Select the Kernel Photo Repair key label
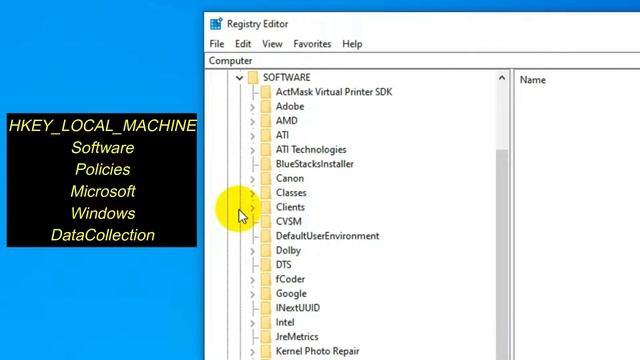Screen dimensions: 640x360 (318, 351)
